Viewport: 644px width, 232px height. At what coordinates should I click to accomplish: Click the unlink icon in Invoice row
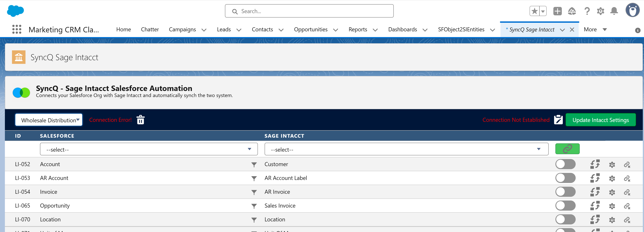[x=627, y=192]
